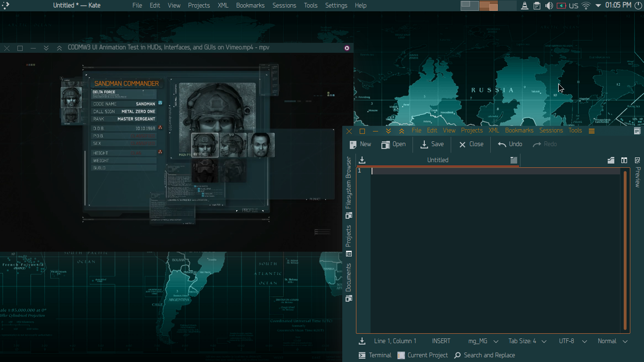The image size is (644, 362).
Task: Show the Current Project panel
Action: tap(422, 355)
